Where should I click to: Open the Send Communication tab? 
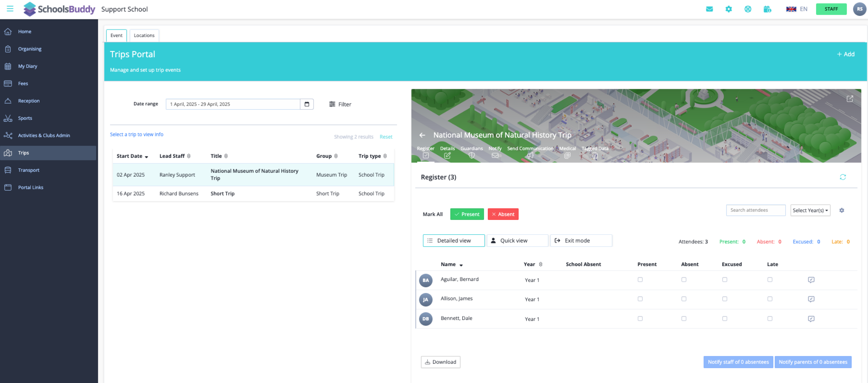[530, 152]
